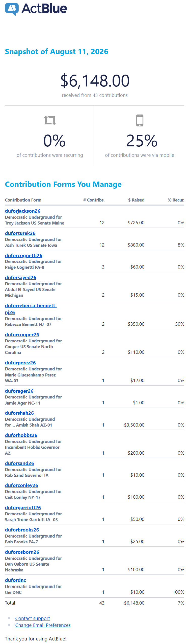Follow the duforsayed26 link

pos(21,277)
